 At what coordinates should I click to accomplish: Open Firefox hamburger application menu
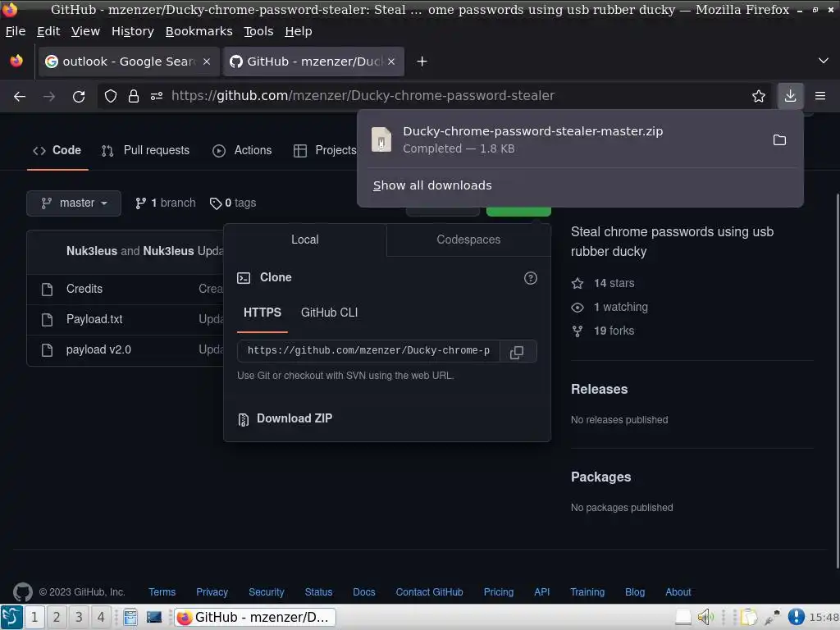[x=820, y=97]
